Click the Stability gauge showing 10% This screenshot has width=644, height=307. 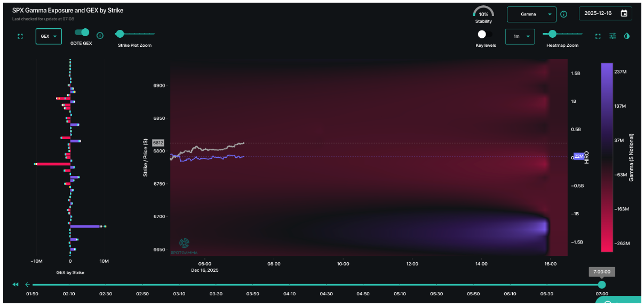tap(483, 13)
